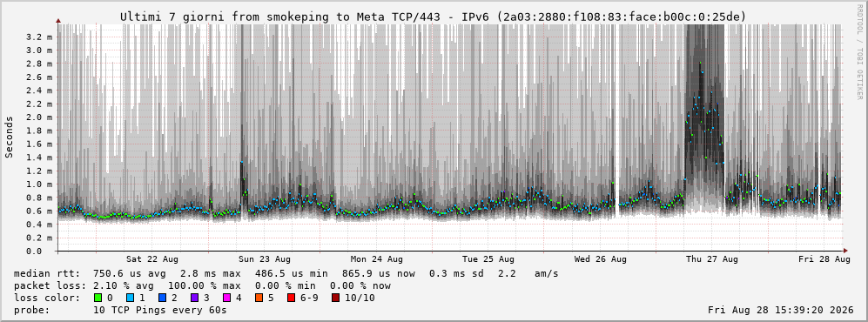This screenshot has height=322, width=868.
Task: Click the blue loss color 2 swatch
Action: [x=162, y=299]
